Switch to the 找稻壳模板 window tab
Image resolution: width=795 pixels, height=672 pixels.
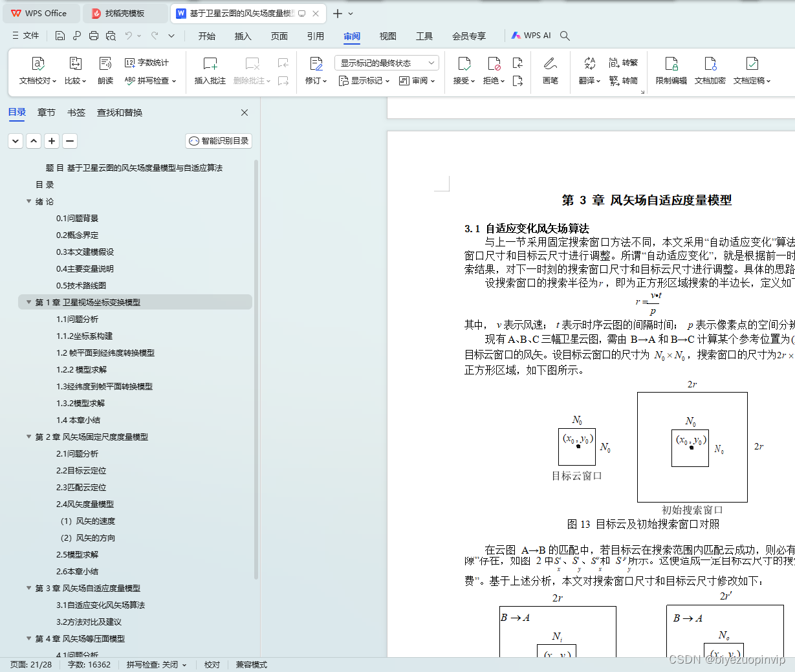click(x=125, y=13)
